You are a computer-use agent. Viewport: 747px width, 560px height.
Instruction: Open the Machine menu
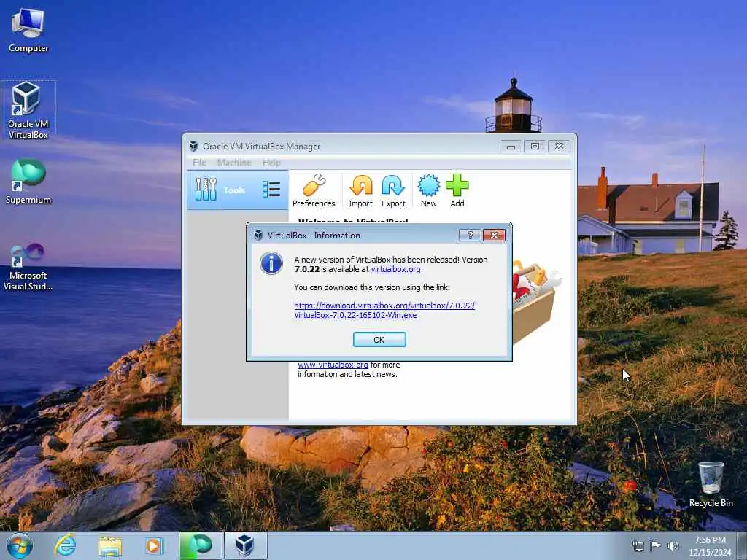coord(234,163)
